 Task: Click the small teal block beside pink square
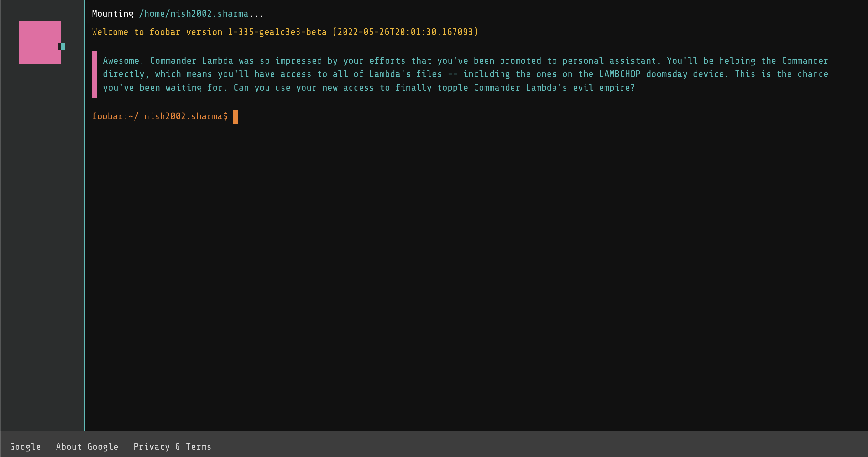click(63, 47)
